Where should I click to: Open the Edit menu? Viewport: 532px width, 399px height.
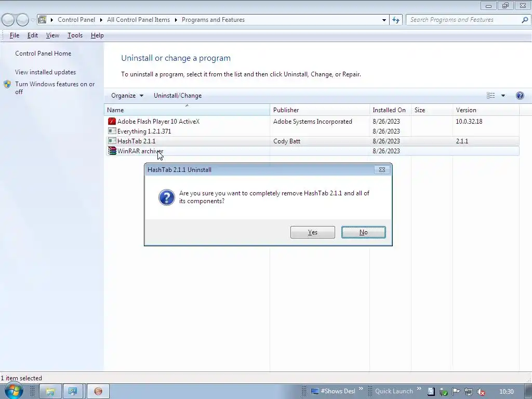pos(33,35)
